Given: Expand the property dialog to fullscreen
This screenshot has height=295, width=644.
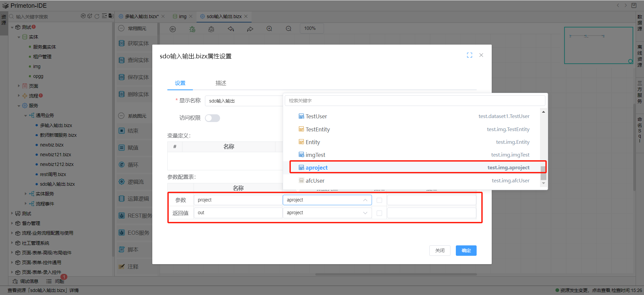Looking at the screenshot, I should pyautogui.click(x=469, y=55).
